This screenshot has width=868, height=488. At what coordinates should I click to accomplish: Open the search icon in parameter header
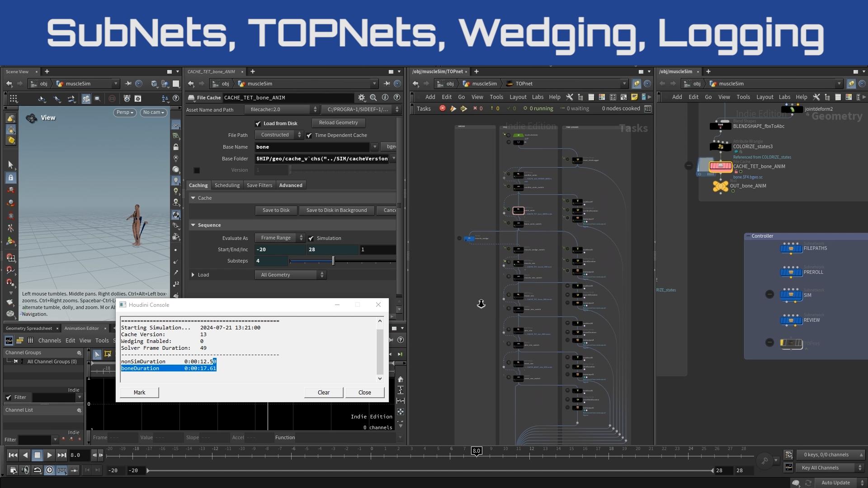pyautogui.click(x=373, y=98)
